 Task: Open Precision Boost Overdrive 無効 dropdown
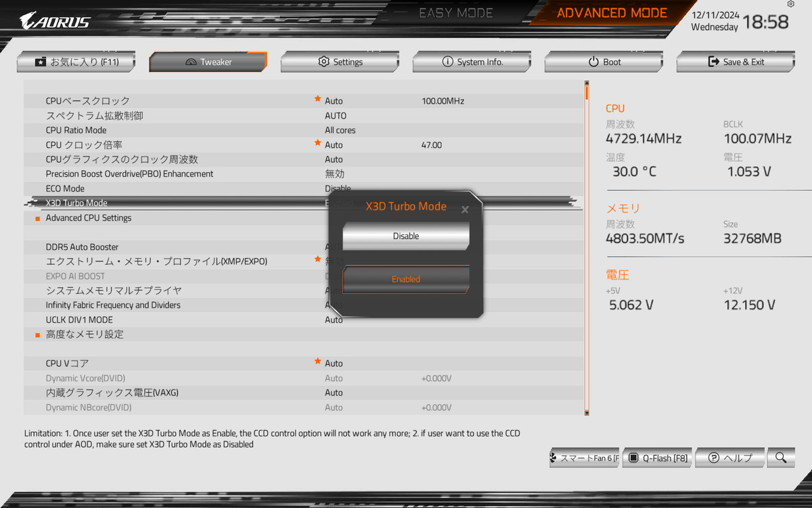pos(334,174)
